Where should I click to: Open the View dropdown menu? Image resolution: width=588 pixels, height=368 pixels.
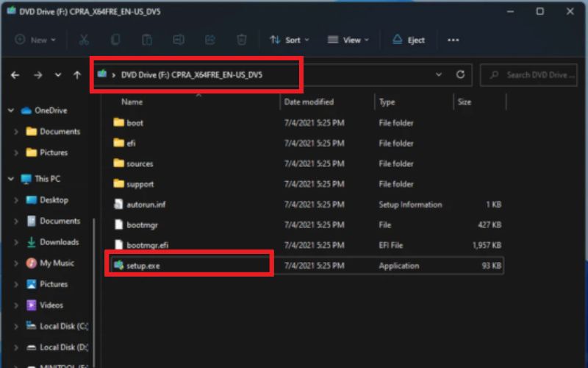tap(348, 40)
